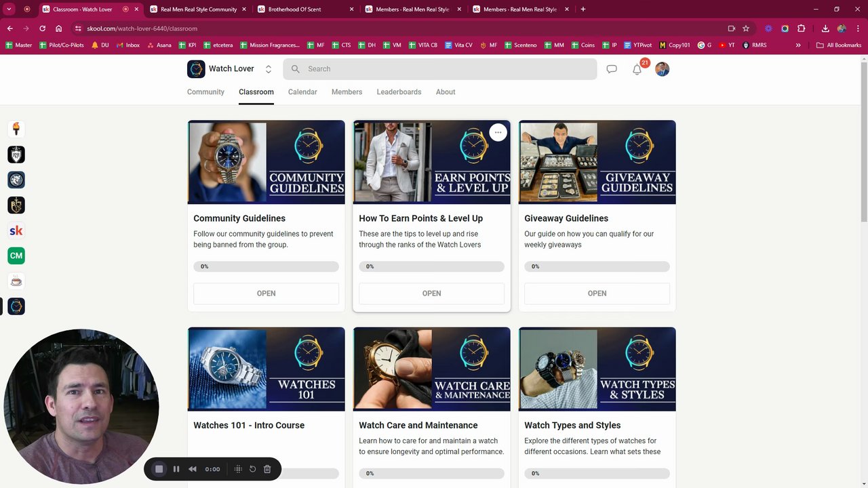868x488 pixels.
Task: Open Watch Care and Maintenance title link
Action: [418, 426]
